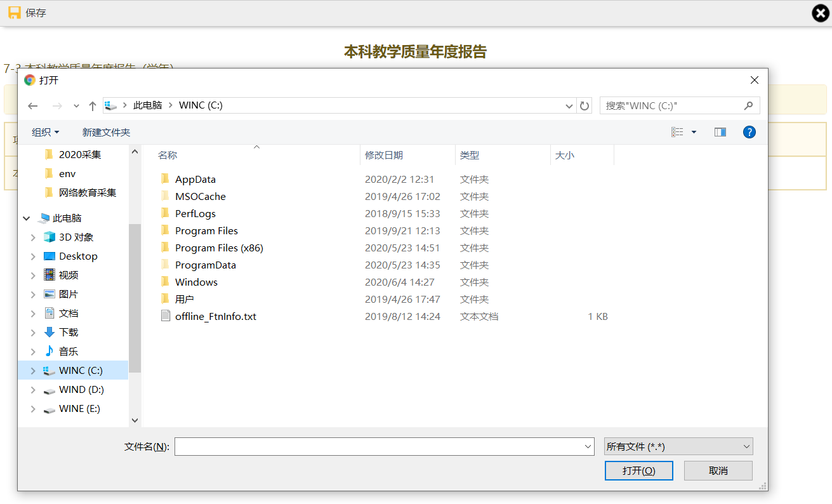Click the 打开(O) button

click(x=638, y=470)
